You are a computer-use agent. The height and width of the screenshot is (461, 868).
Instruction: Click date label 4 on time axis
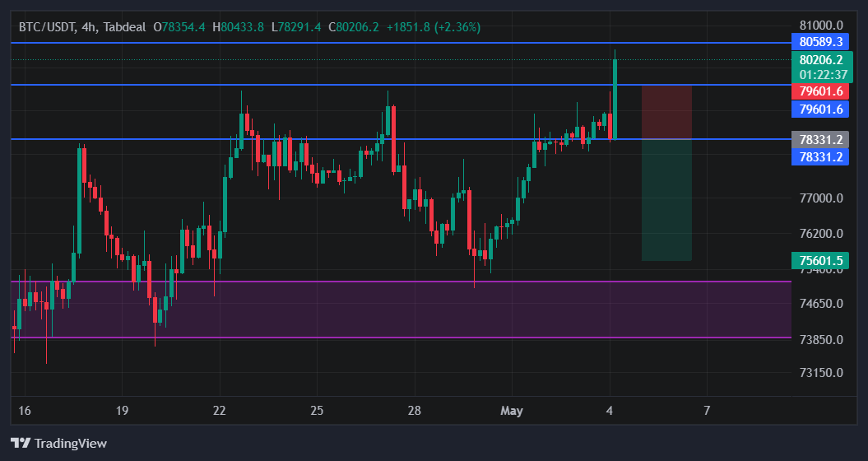point(610,411)
